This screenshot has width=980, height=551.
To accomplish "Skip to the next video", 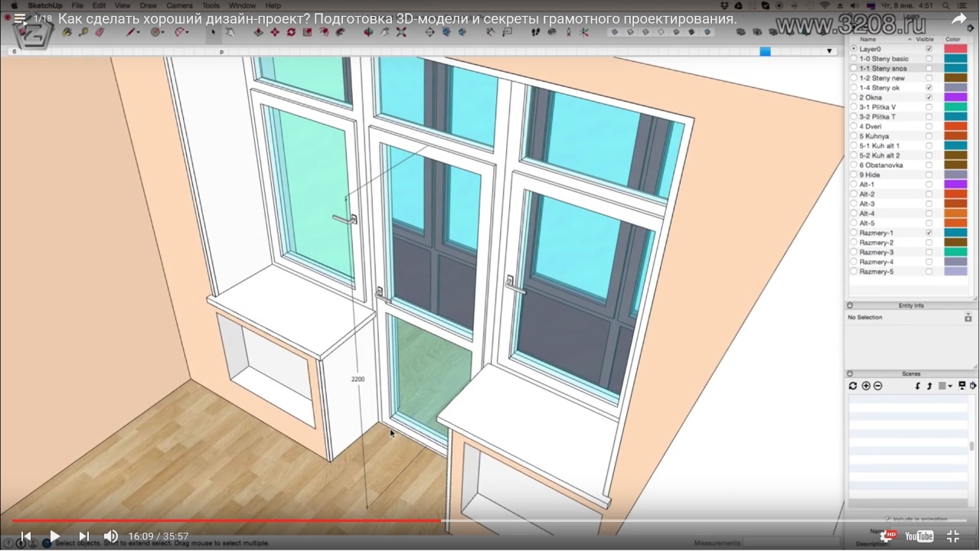I will coord(84,536).
